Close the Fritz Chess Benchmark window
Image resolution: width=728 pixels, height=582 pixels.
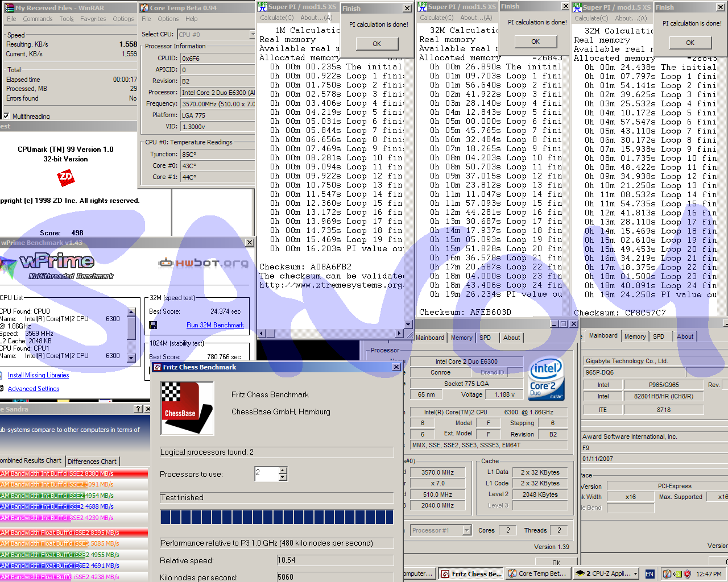click(x=396, y=367)
